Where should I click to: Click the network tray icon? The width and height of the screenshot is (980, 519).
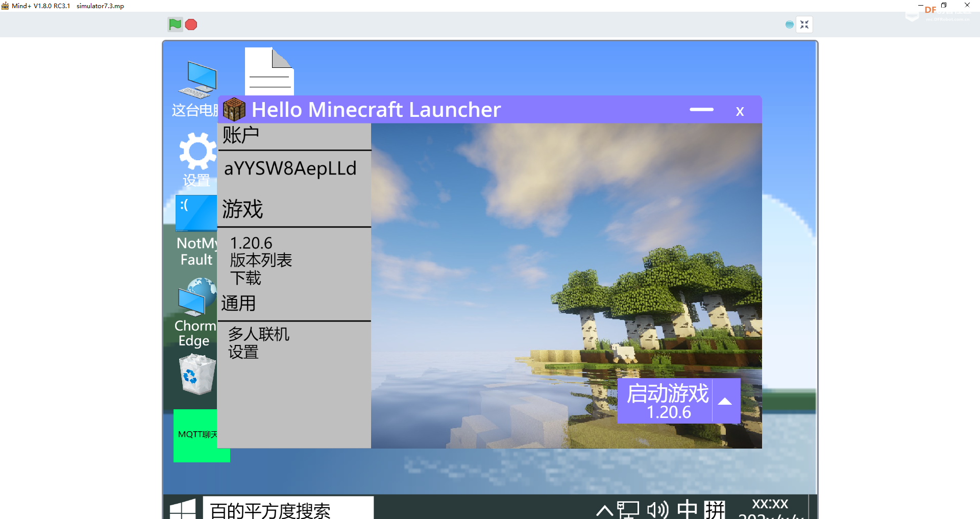[628, 510]
